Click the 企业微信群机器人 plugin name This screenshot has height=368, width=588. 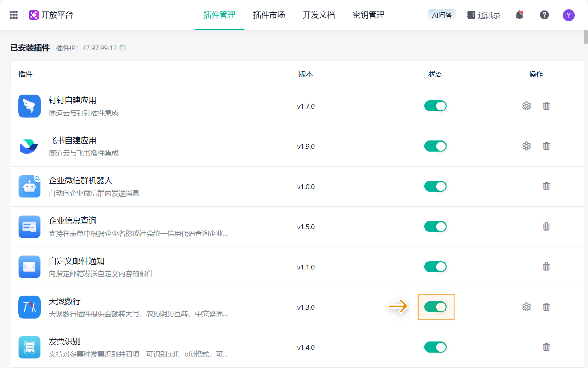[80, 181]
